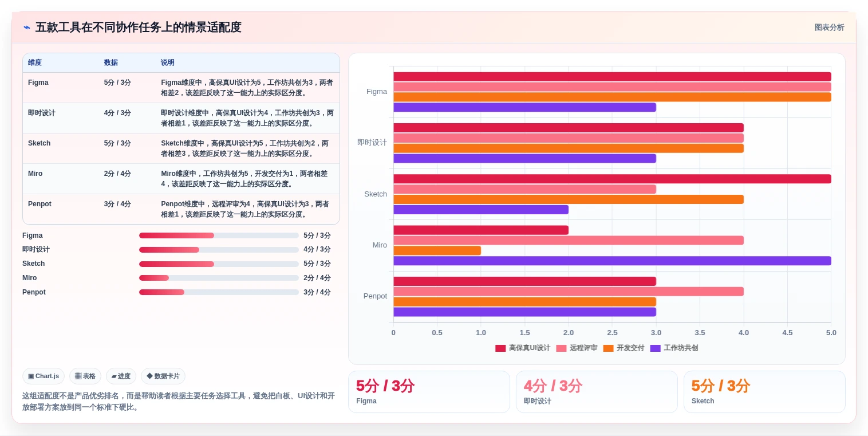Click the orange 开发交付 legend swatch
Viewport: 868px width, 436px height.
coord(608,348)
